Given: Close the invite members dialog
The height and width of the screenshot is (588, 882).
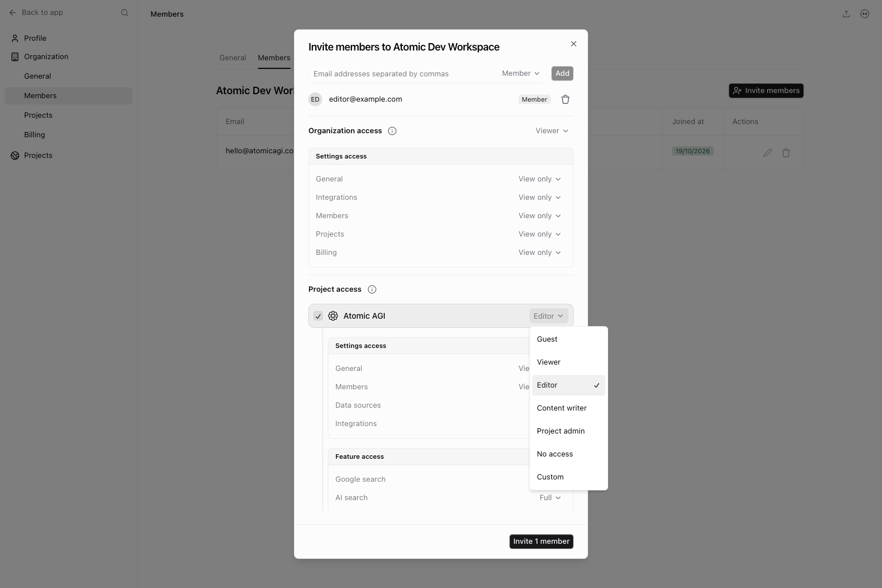Looking at the screenshot, I should pyautogui.click(x=574, y=44).
